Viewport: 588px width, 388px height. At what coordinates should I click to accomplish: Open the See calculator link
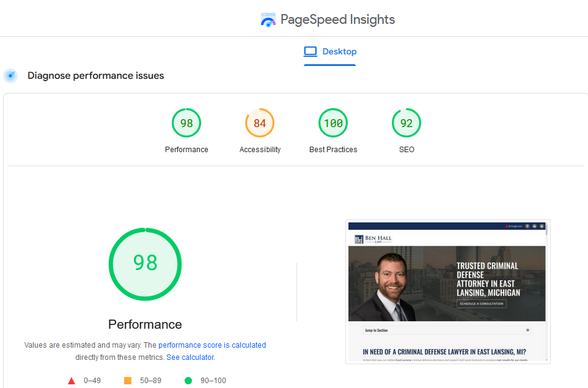[x=190, y=357]
